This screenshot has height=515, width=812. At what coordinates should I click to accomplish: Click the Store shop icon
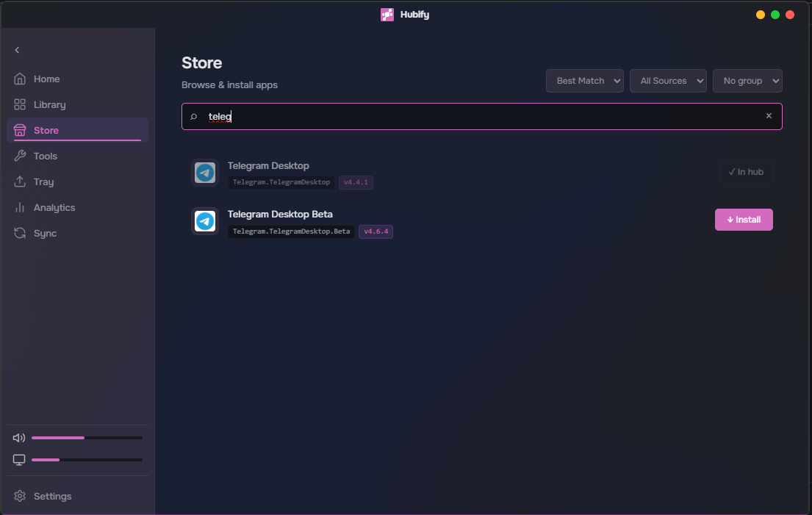click(20, 131)
